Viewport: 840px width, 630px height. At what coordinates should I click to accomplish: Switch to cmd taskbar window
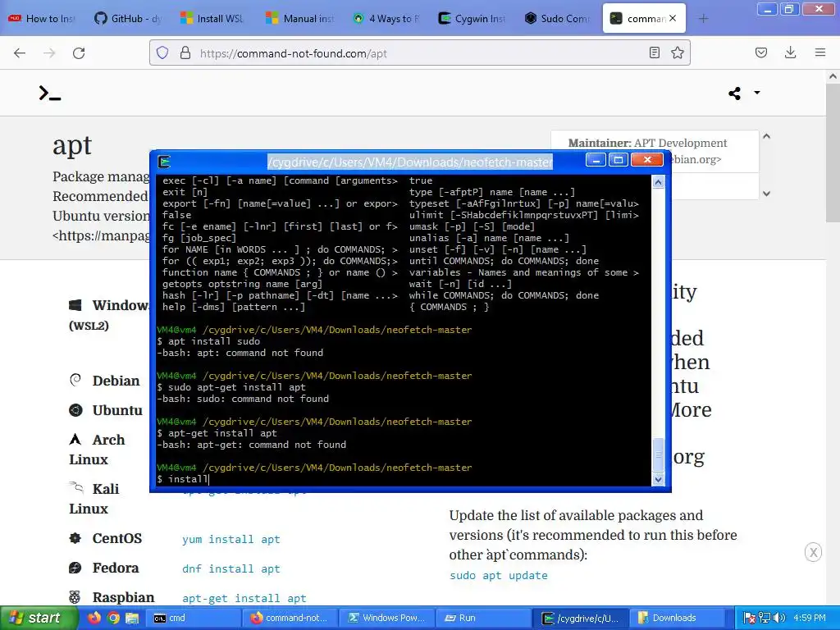pos(193,619)
